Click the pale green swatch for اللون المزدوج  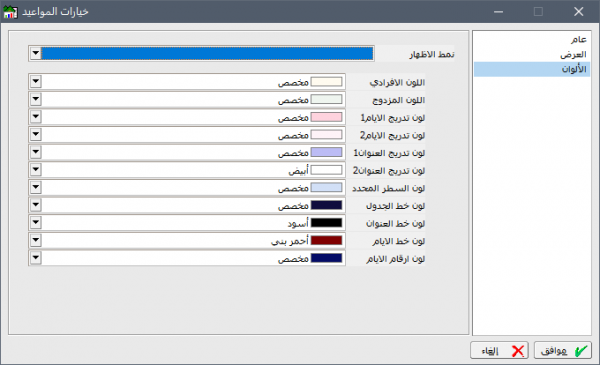click(x=326, y=99)
